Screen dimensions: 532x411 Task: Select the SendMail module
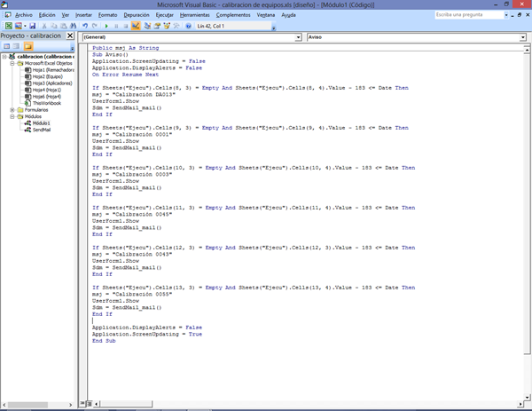[42, 129]
